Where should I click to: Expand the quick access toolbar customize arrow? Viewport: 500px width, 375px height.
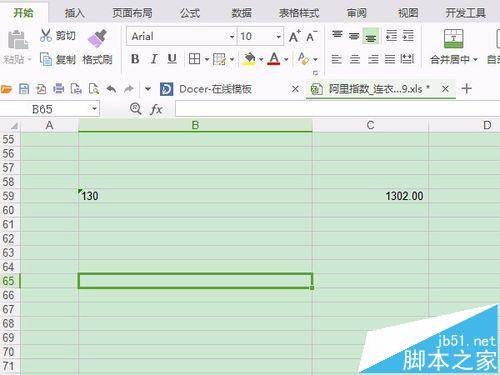click(x=148, y=89)
